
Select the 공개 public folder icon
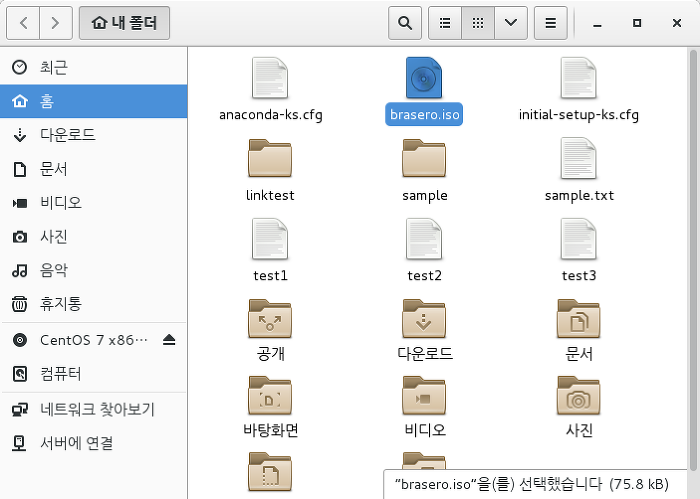(270, 319)
